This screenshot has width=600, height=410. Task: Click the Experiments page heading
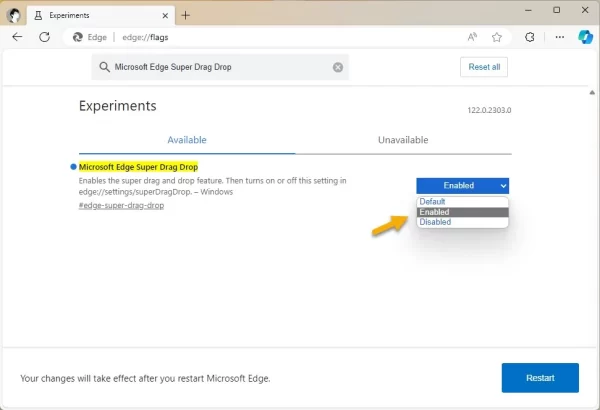[x=117, y=106]
